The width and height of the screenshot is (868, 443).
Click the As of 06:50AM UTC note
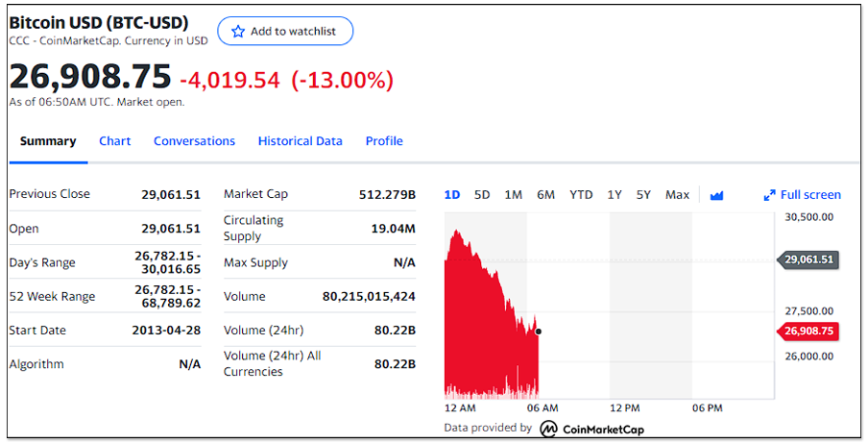point(97,102)
